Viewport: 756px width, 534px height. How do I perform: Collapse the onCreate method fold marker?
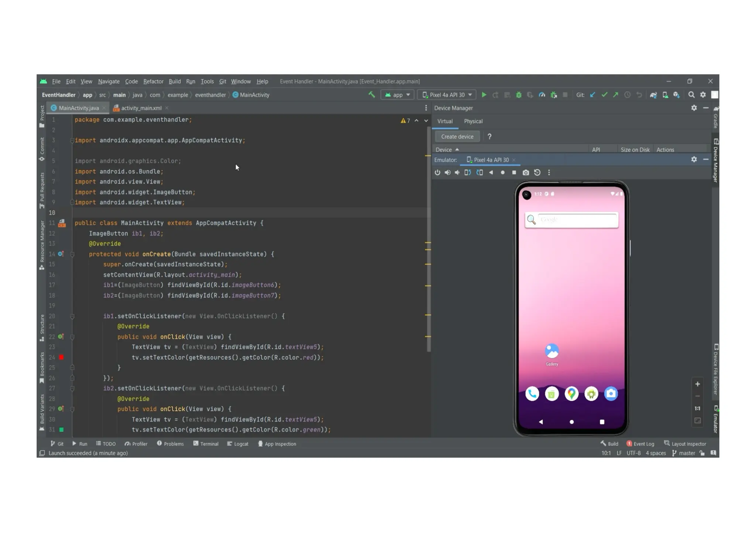point(72,254)
